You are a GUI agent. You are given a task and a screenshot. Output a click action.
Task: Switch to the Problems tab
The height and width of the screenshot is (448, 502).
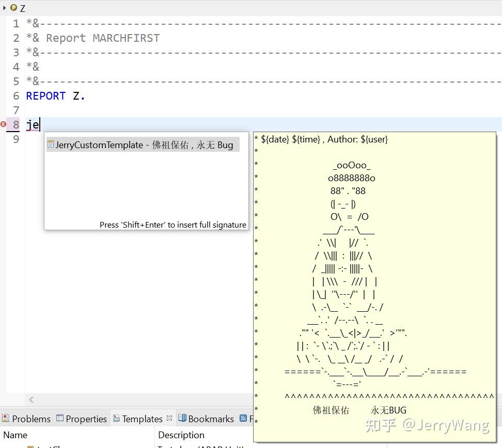pos(31,419)
